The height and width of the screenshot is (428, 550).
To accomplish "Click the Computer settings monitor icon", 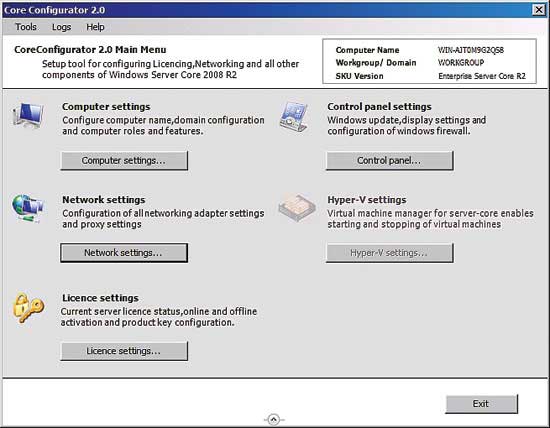I will pyautogui.click(x=29, y=115).
